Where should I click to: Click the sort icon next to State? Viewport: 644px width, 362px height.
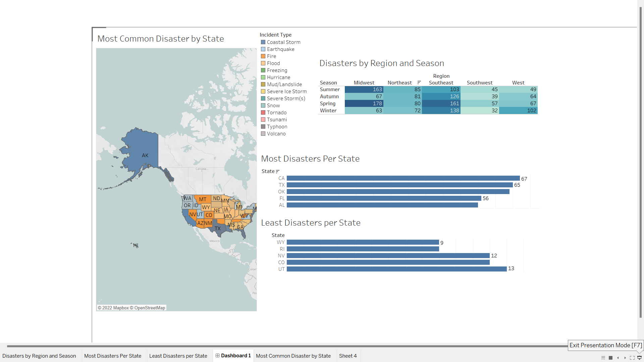277,171
